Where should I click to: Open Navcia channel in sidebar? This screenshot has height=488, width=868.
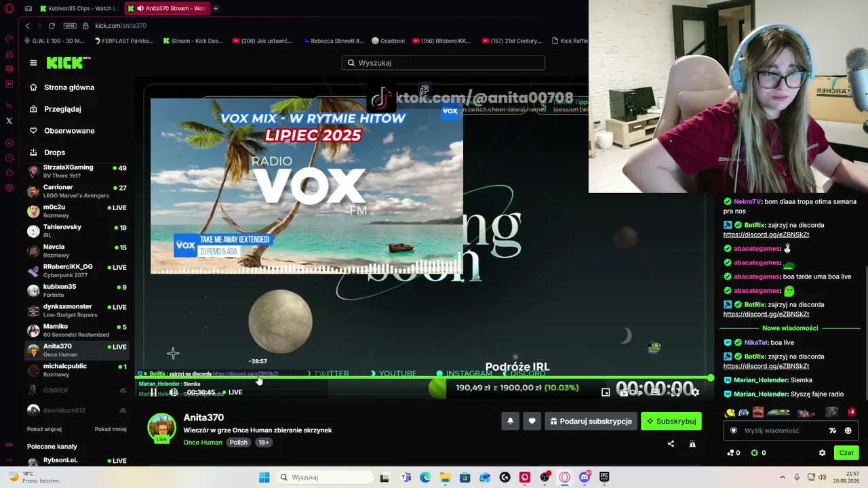[77, 251]
